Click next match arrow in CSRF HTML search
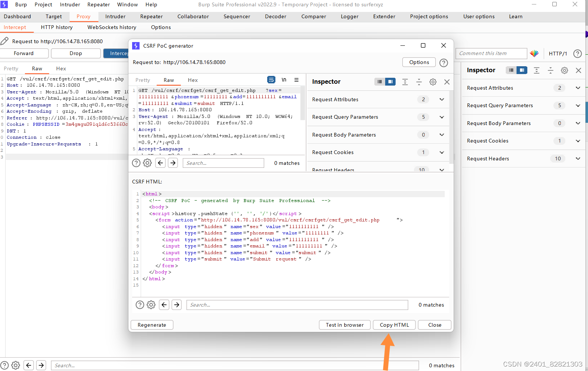 (177, 305)
